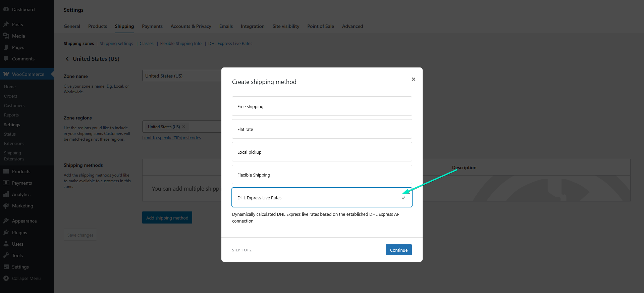Viewport: 644px width, 293px height.
Task: Select the Free shipping option
Action: (322, 106)
